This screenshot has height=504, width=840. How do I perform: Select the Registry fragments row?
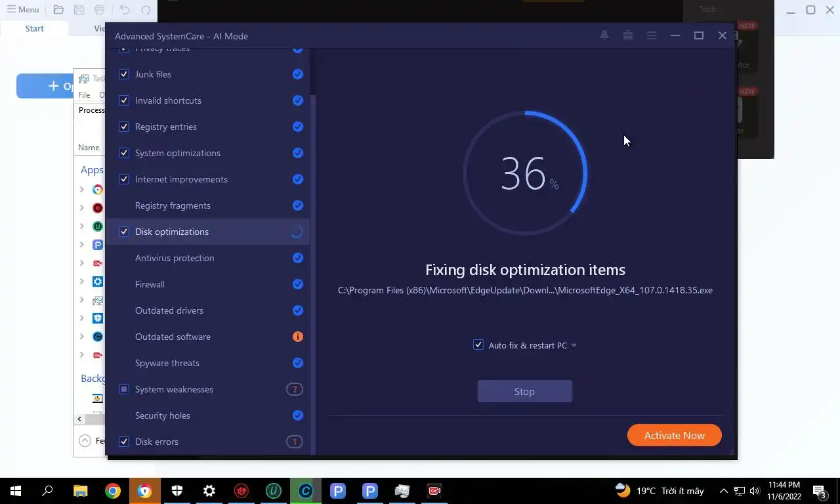(207, 205)
